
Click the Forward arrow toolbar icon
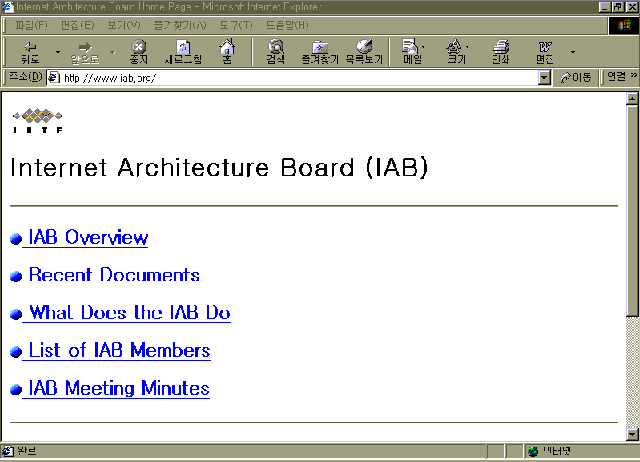[x=85, y=47]
